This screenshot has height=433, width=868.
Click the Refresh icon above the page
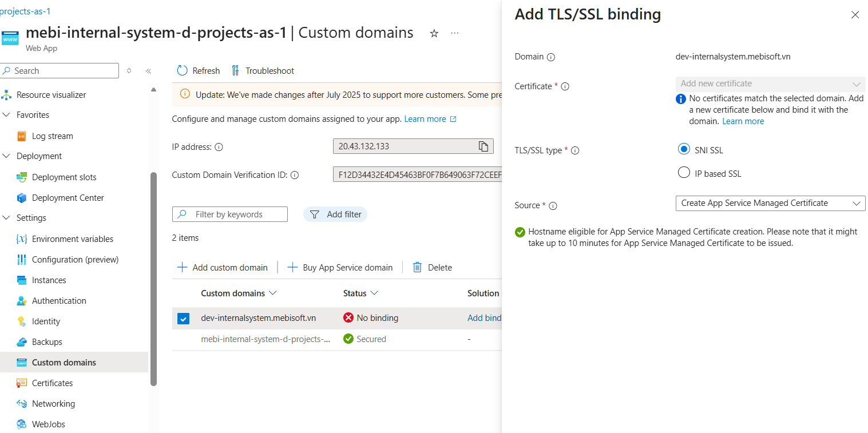[182, 70]
